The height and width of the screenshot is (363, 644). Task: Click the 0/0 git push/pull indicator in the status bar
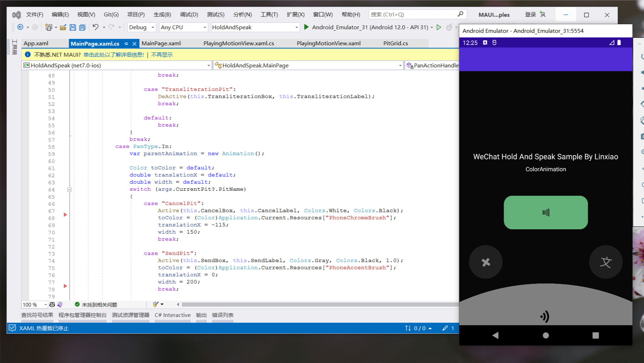point(418,328)
